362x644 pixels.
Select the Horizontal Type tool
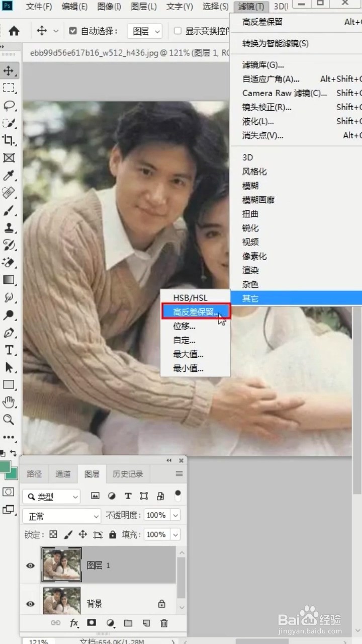point(9,350)
